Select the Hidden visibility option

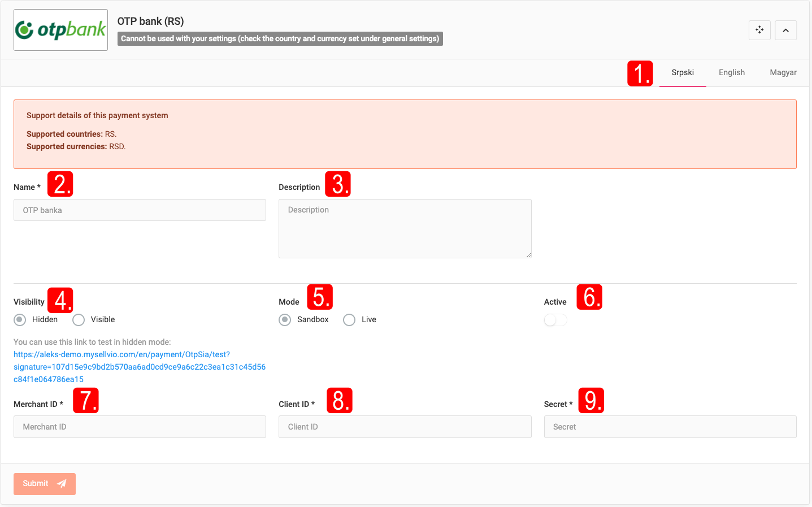(x=20, y=320)
